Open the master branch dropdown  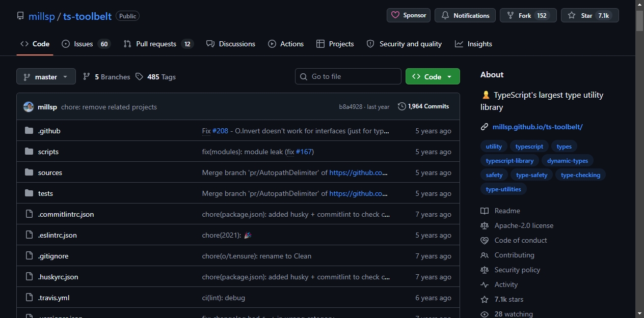coord(46,76)
